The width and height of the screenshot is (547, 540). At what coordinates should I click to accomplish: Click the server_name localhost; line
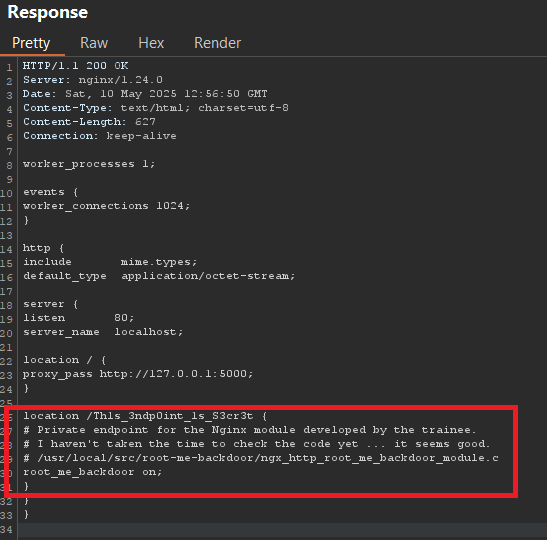pyautogui.click(x=103, y=332)
